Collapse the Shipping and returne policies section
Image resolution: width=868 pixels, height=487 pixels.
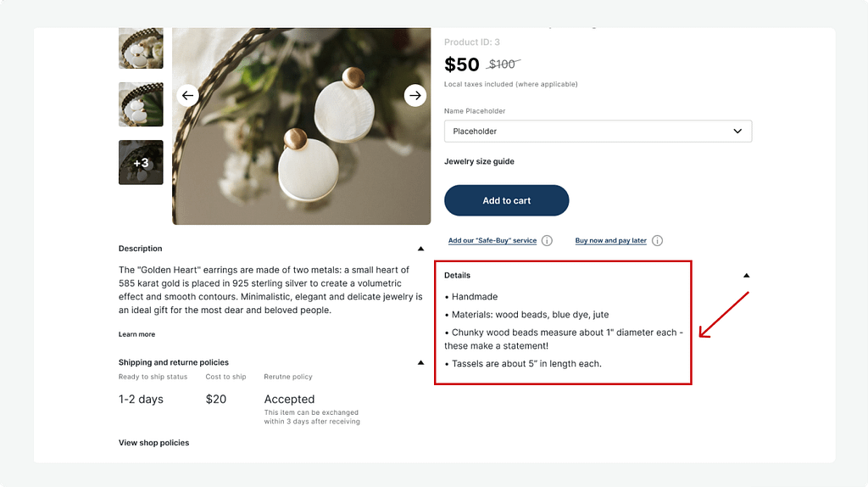[x=420, y=362]
